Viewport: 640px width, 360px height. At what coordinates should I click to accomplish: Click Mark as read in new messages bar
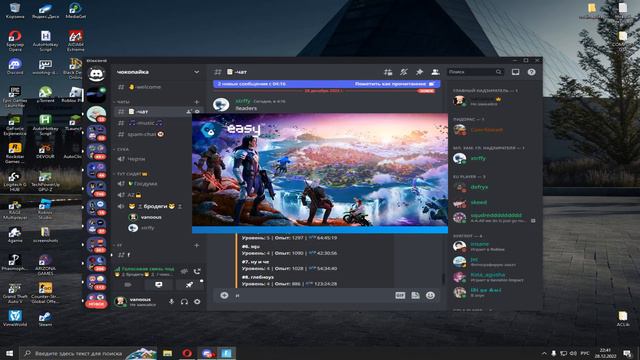coord(394,84)
